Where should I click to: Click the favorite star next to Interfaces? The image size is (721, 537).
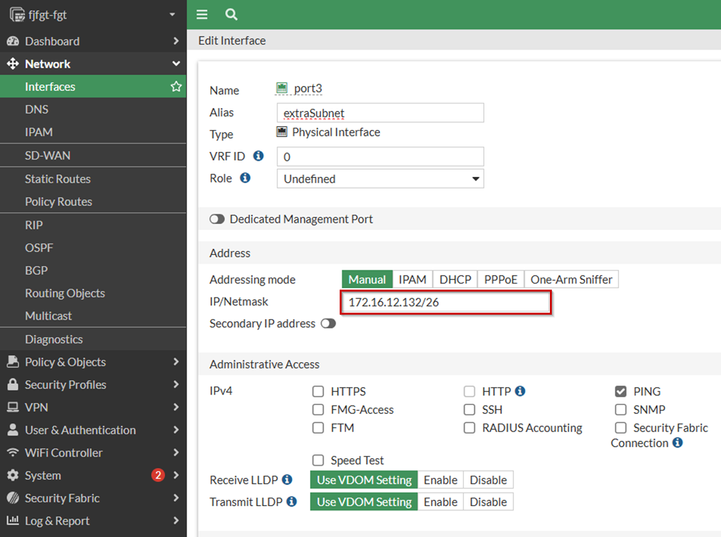[x=176, y=87]
